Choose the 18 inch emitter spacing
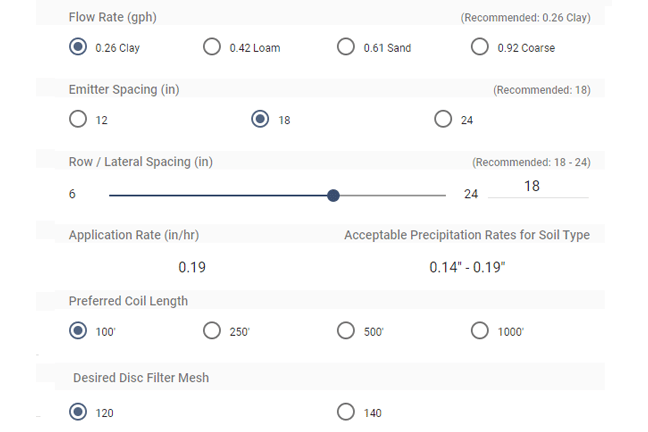Image resolution: width=648 pixels, height=432 pixels. [x=261, y=120]
